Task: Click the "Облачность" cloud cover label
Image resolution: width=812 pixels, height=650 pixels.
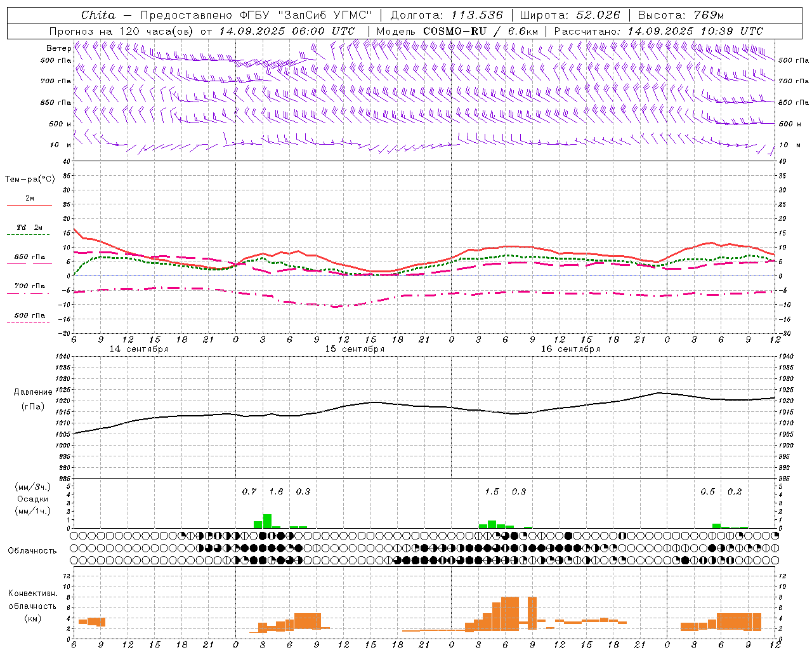Action: coord(32,551)
